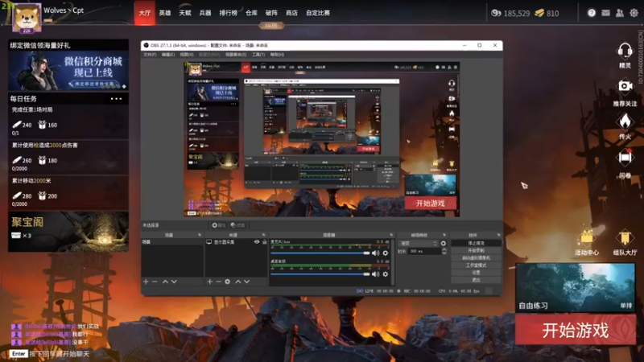Mute desktop audio speaker icon

pyautogui.click(x=375, y=274)
